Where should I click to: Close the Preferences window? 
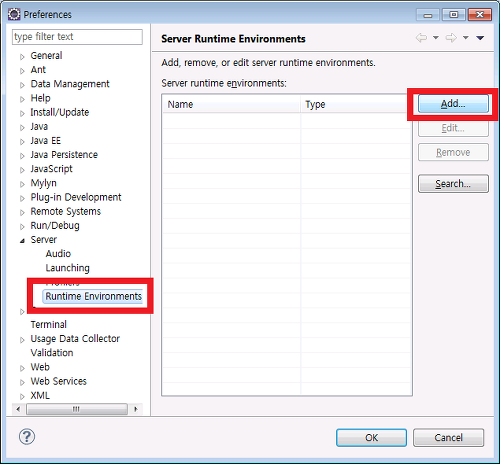(480, 15)
